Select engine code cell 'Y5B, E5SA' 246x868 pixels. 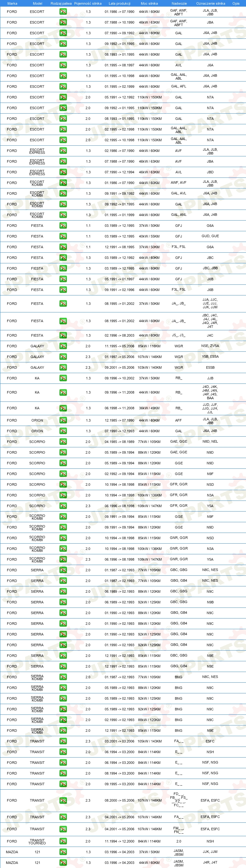(210, 356)
